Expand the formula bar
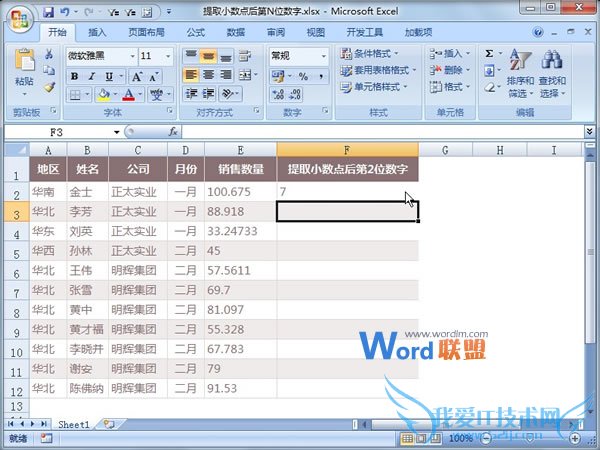The height and width of the screenshot is (450, 600). click(x=589, y=132)
